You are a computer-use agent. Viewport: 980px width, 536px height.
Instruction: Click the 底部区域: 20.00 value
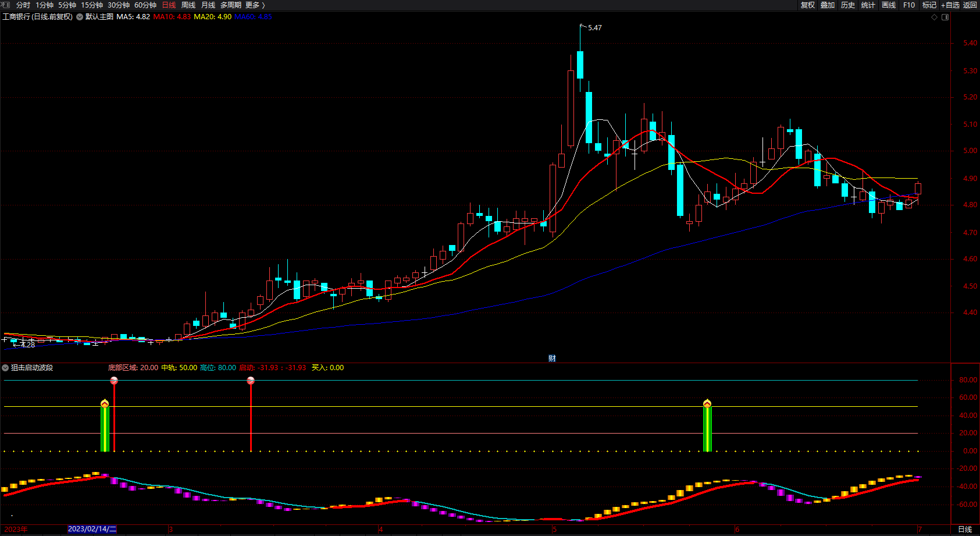click(133, 368)
